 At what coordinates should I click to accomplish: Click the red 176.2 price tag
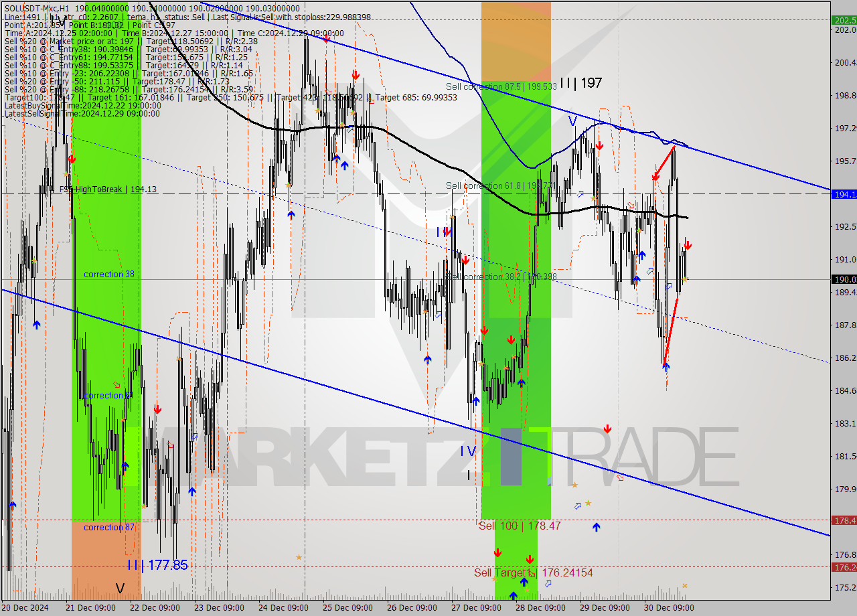pyautogui.click(x=844, y=567)
